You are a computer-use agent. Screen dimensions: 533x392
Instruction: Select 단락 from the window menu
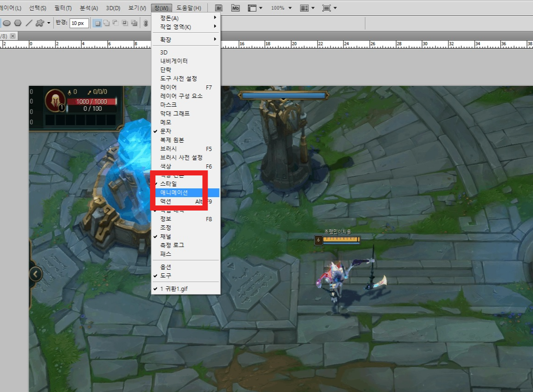[186, 70]
